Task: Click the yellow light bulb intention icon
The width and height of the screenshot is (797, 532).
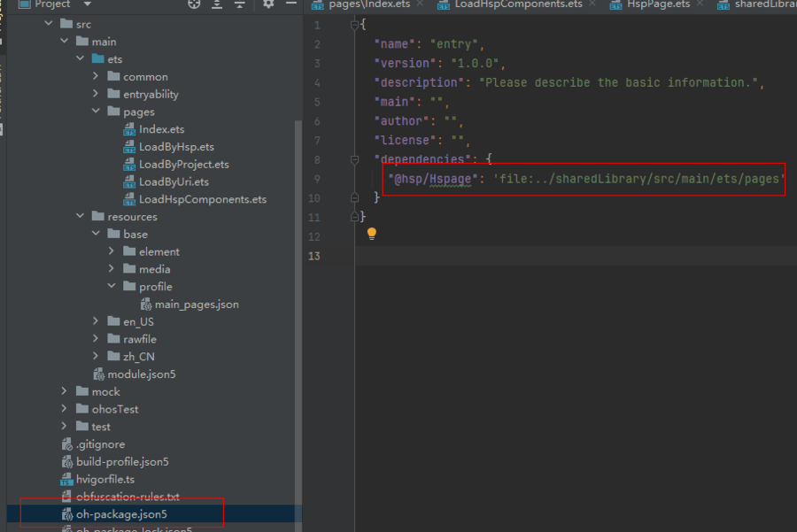Action: click(372, 234)
